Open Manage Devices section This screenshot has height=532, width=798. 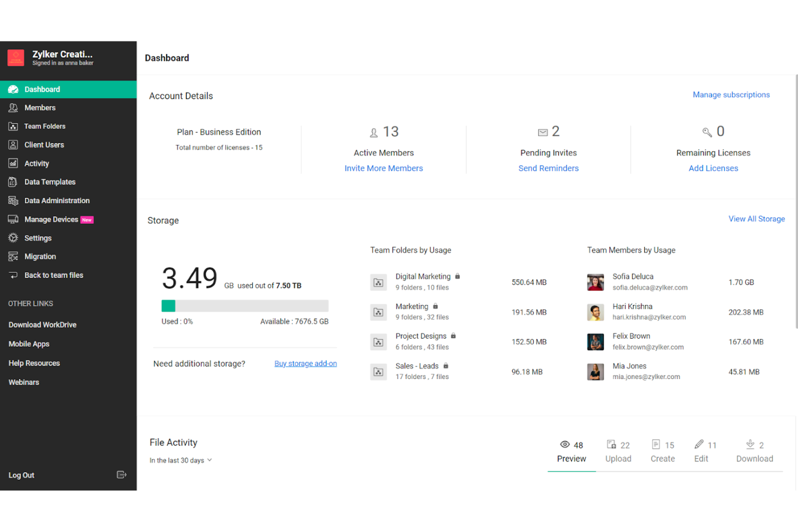click(x=68, y=219)
